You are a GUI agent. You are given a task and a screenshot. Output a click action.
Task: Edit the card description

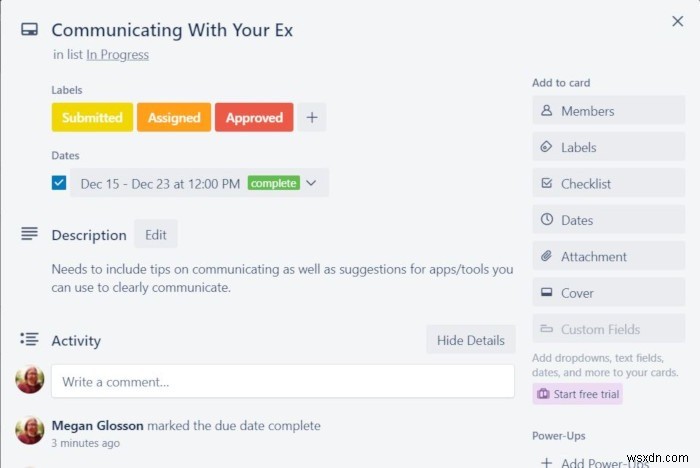(x=155, y=235)
